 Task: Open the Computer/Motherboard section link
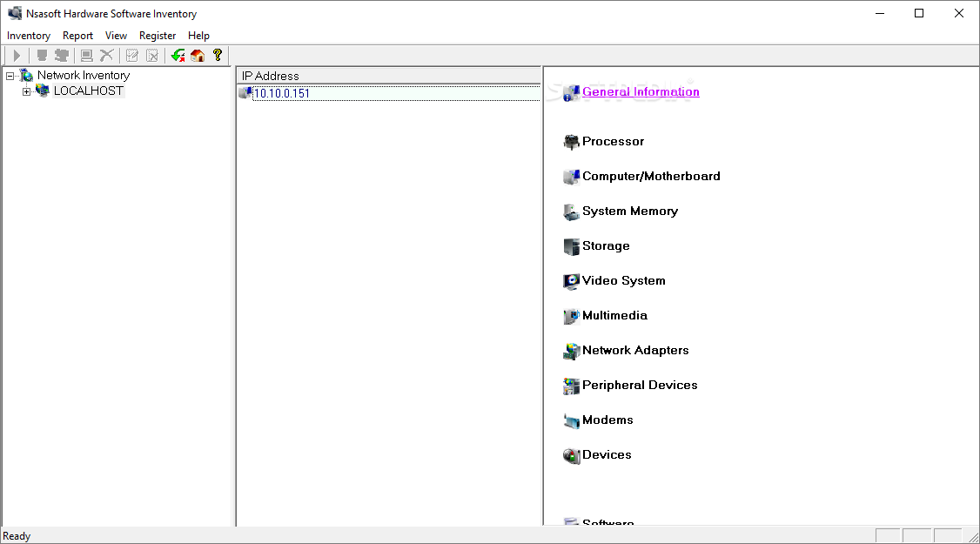tap(651, 177)
